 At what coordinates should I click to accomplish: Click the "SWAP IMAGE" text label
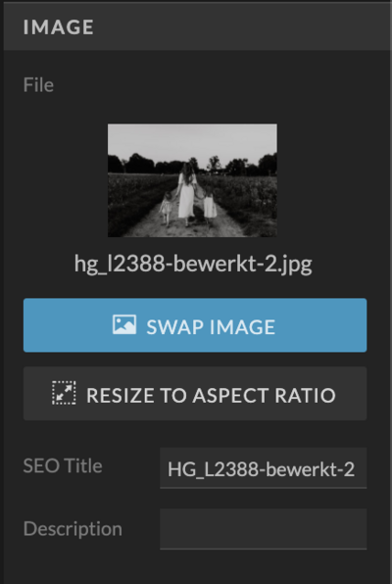point(211,327)
